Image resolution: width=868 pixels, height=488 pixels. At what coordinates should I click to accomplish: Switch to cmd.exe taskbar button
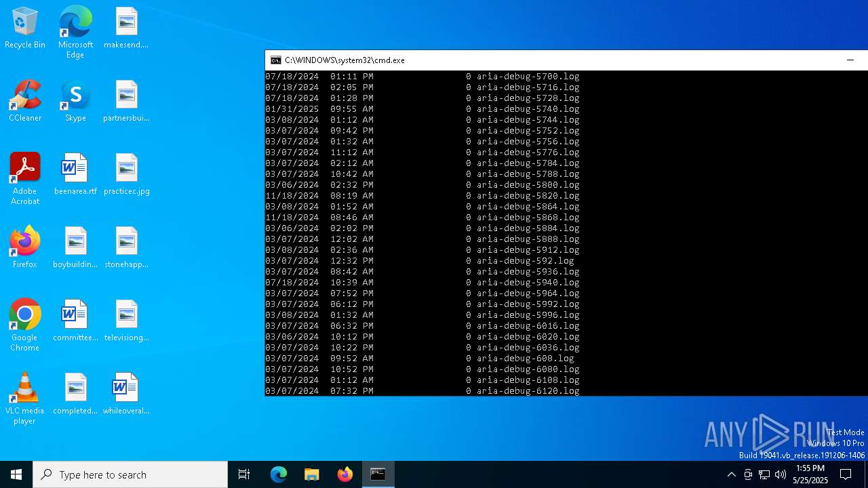(378, 474)
